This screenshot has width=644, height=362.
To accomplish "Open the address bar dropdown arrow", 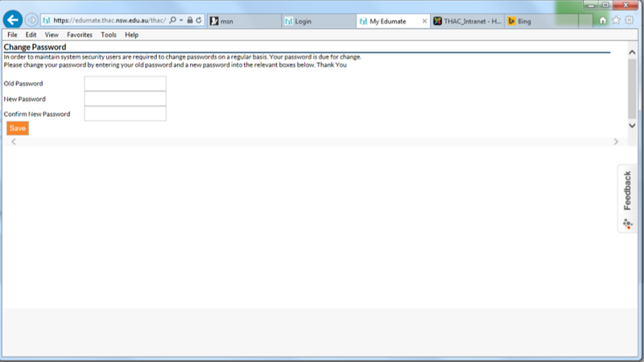I will pos(181,20).
